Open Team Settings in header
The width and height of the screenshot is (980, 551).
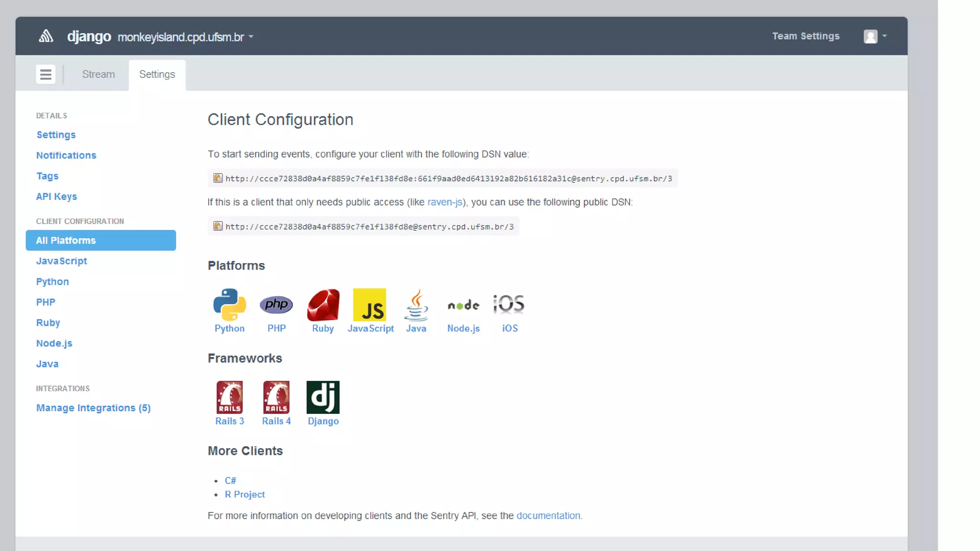(805, 36)
